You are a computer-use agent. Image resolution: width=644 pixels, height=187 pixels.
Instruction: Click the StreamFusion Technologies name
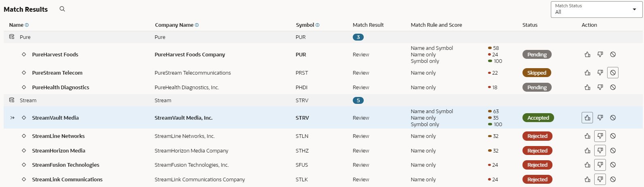pos(66,165)
